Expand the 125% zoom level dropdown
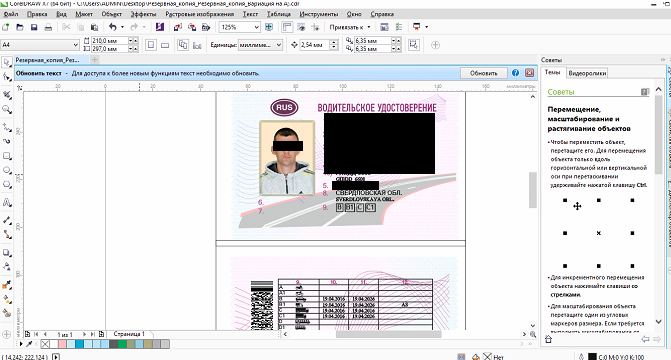671x360 pixels. coord(240,27)
